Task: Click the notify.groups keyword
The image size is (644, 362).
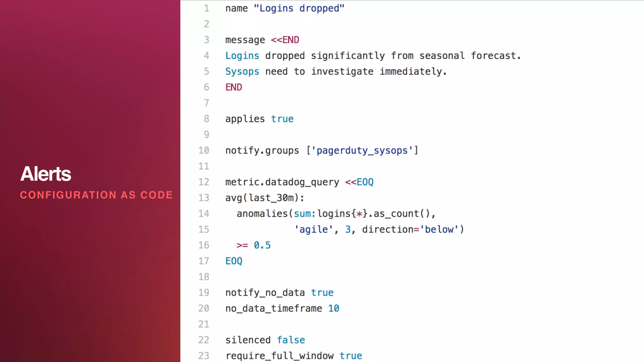Action: tap(262, 151)
